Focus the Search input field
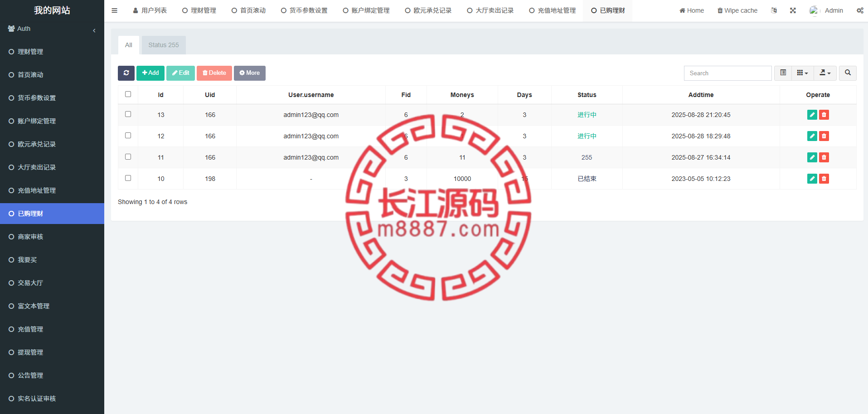The image size is (868, 414). click(x=728, y=73)
